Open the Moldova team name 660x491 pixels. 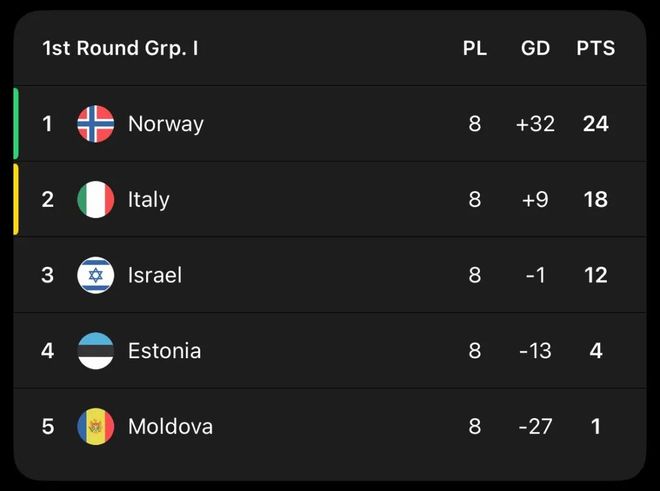click(170, 427)
